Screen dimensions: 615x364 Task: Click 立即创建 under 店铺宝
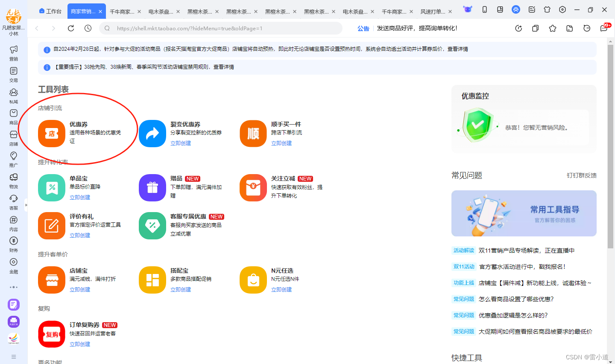tap(80, 290)
